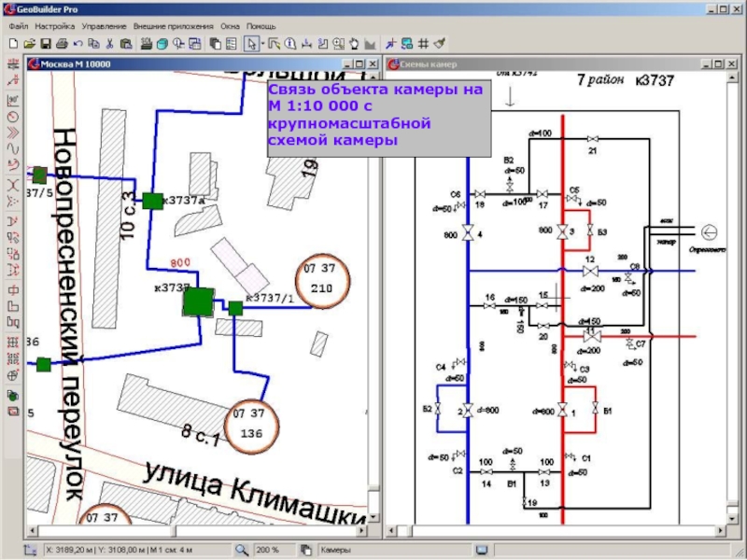Click the Cut scissors icon
Viewport: 747px width, 560px height.
point(109,44)
